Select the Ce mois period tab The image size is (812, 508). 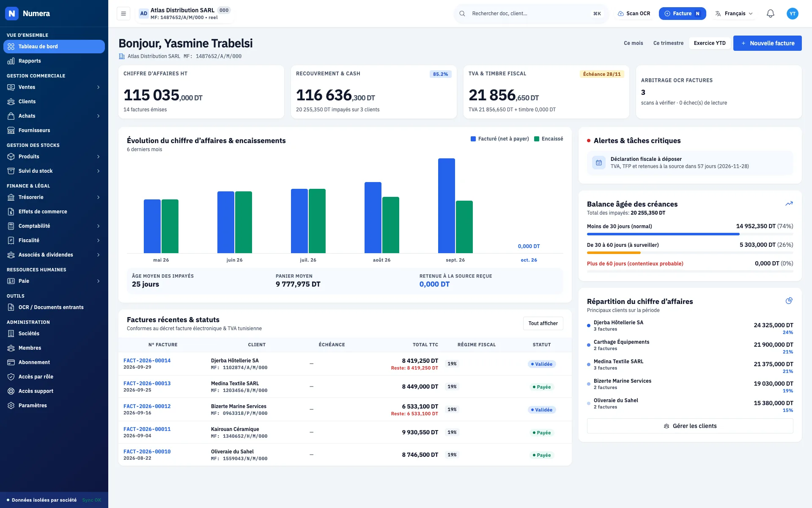[633, 43]
